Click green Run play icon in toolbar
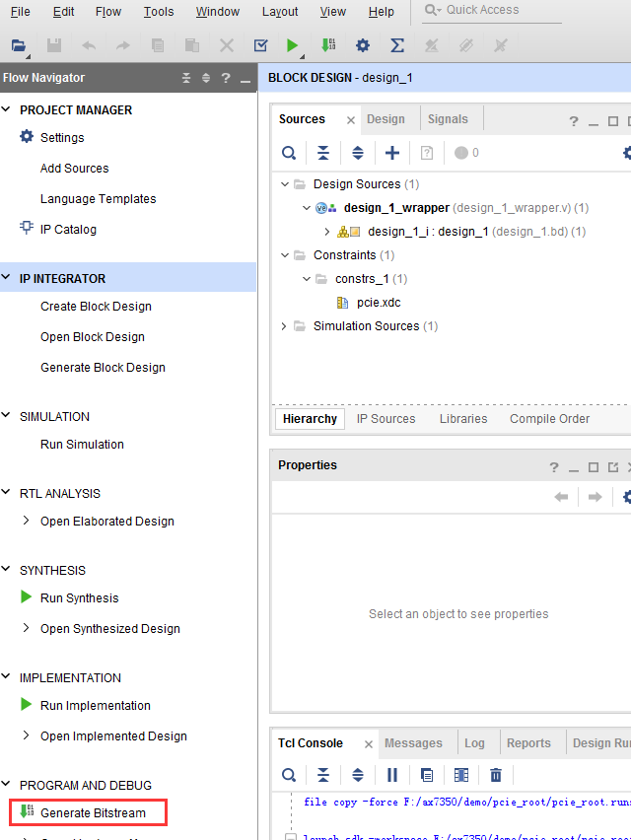The image size is (631, 840). [292, 45]
